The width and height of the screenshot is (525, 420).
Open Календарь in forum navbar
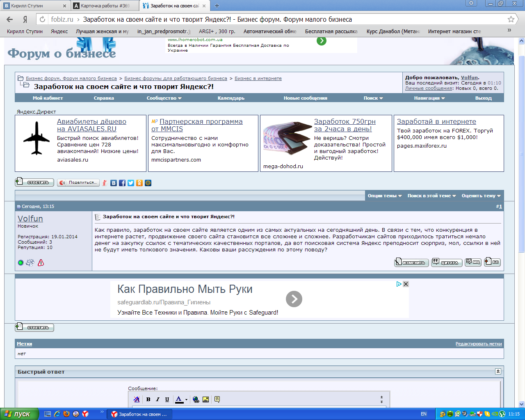pos(231,98)
